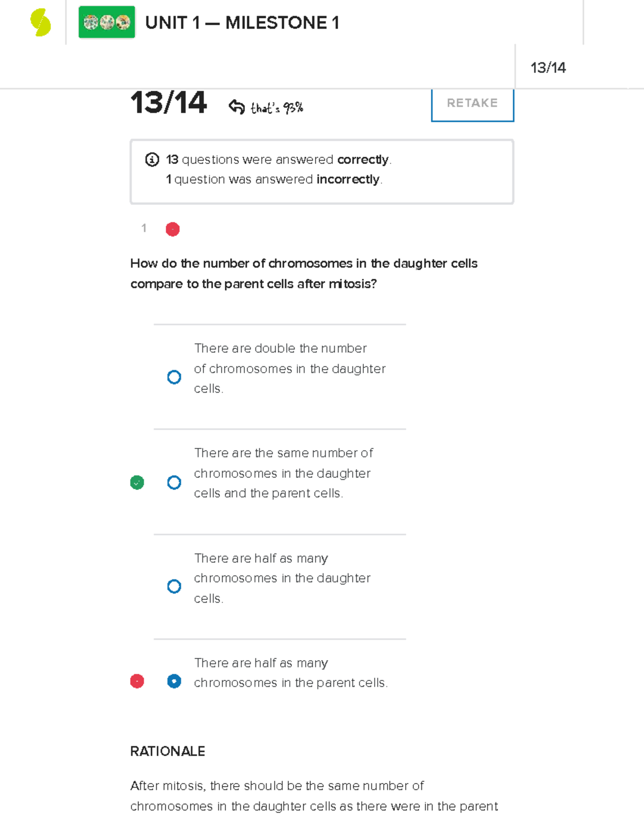Click the RETAKE button

coord(472,104)
